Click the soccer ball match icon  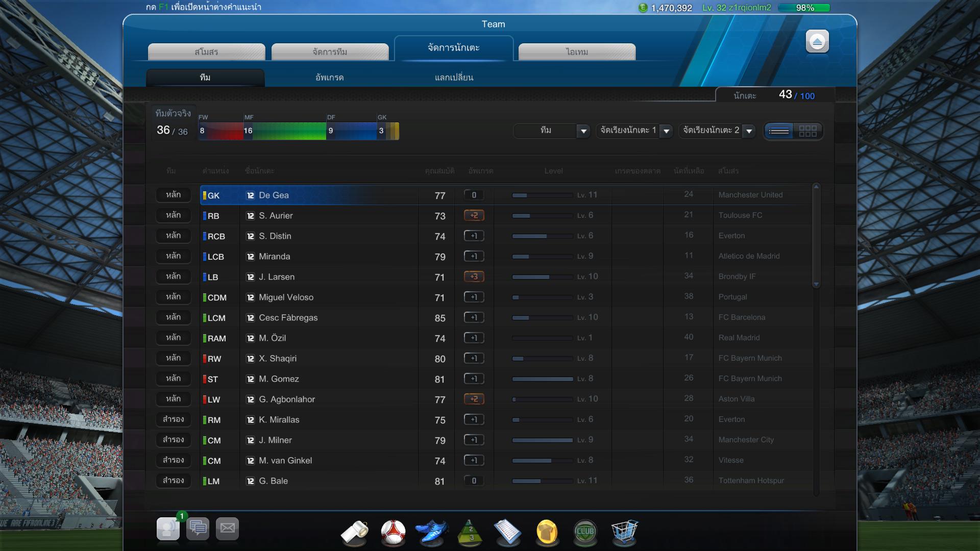coord(393,532)
